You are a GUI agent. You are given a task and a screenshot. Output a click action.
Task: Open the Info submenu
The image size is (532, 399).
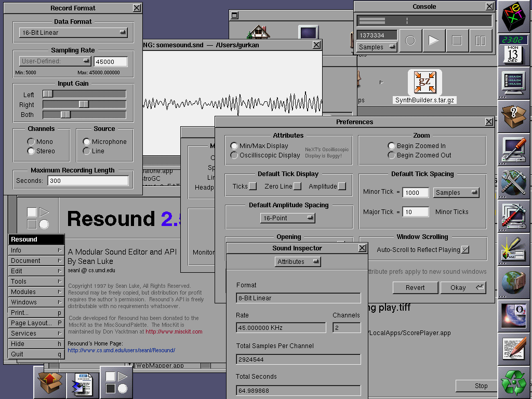coord(36,250)
